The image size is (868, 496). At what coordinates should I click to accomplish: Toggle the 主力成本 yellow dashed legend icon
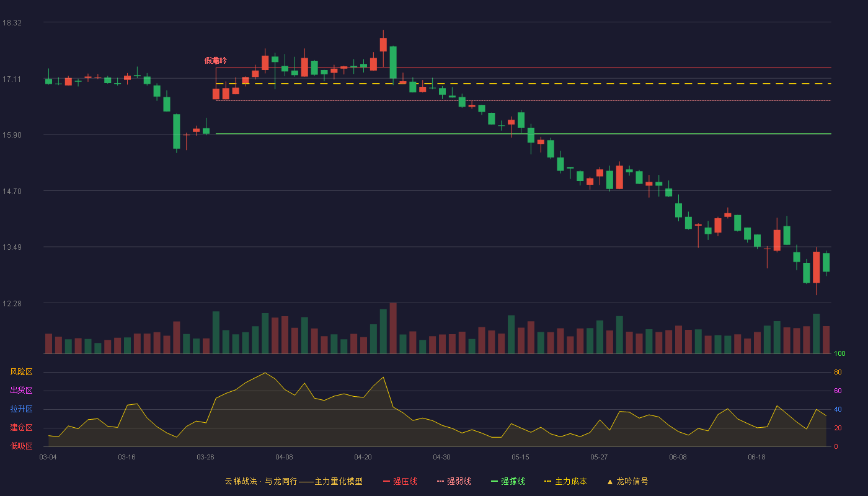[x=548, y=481]
